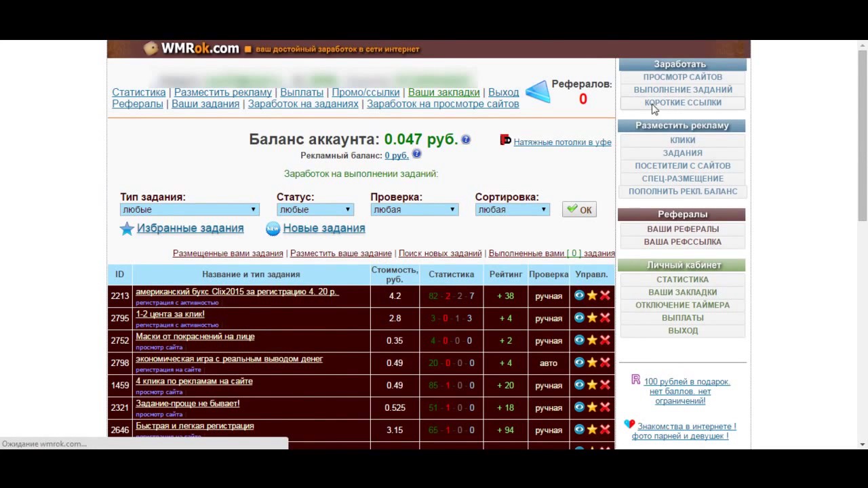Open the Проверка dropdown
Image resolution: width=868 pixels, height=488 pixels.
pyautogui.click(x=414, y=209)
